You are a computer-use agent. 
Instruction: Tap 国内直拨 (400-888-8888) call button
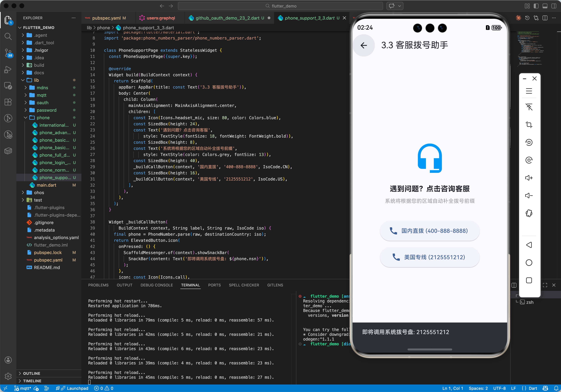click(430, 231)
